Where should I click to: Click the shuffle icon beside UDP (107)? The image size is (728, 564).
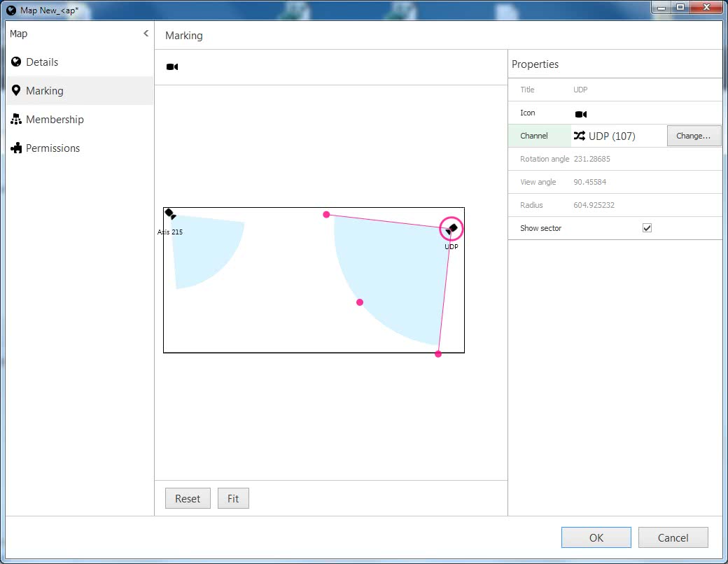(x=580, y=136)
